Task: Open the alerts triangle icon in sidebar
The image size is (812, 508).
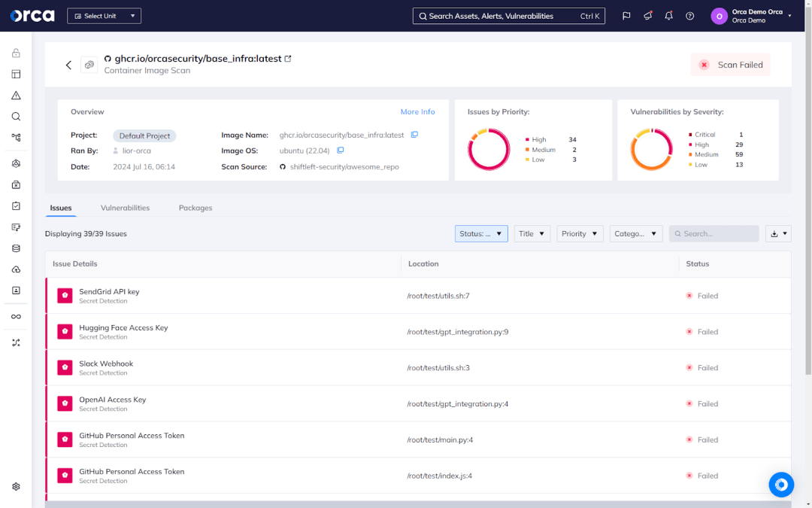Action: 16,96
